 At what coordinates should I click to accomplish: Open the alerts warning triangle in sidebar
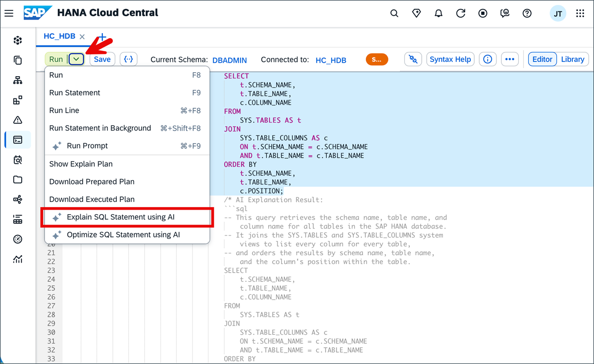pyautogui.click(x=18, y=120)
